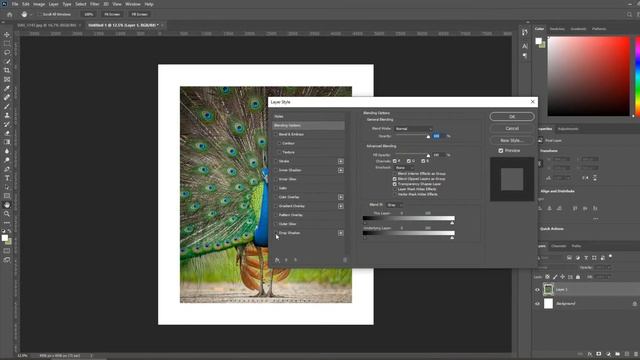Click the 100% button in options bar
Screen dimensions: 640x360
pos(89,14)
